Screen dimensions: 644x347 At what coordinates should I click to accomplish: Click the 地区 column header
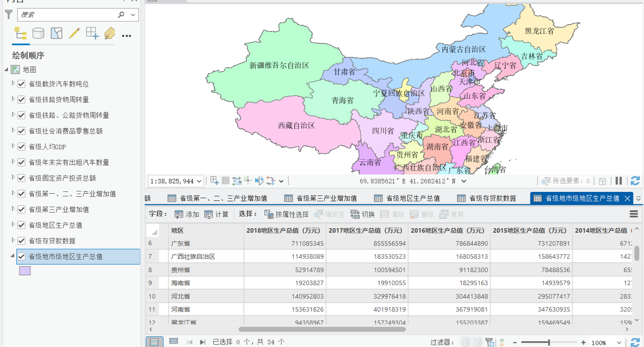click(206, 230)
